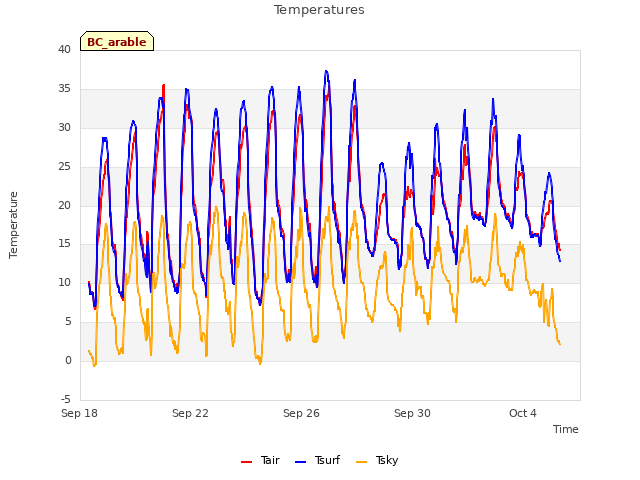
Task: Click the 5 y-axis tick label
Action: 68,322
